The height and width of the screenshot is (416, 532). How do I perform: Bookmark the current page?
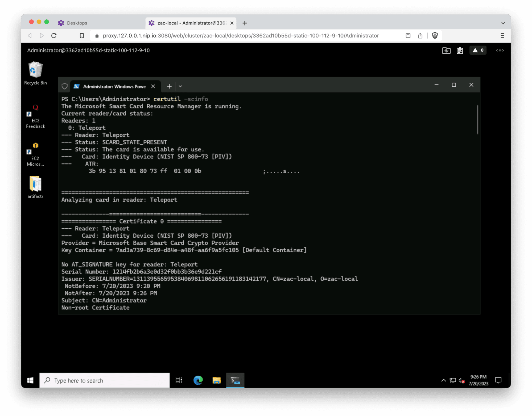coord(82,36)
